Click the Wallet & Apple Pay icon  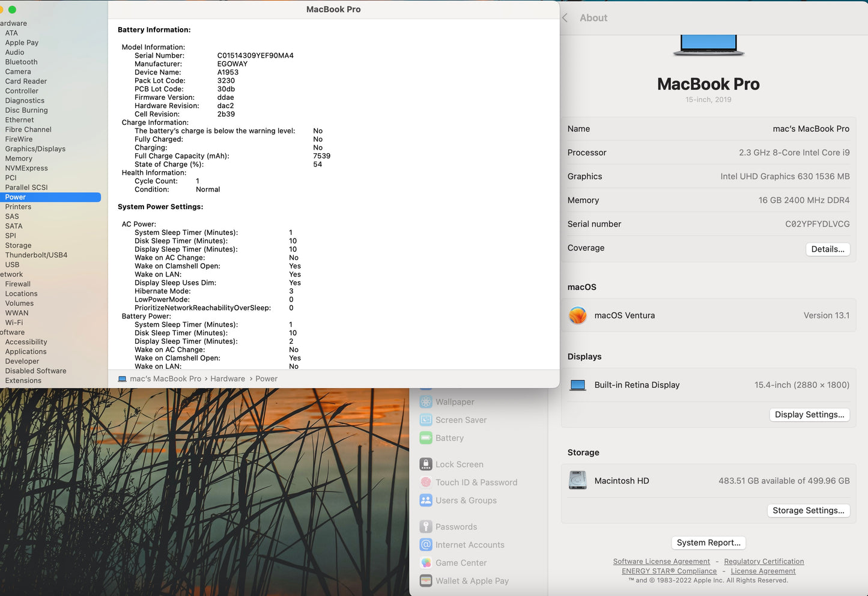(426, 581)
